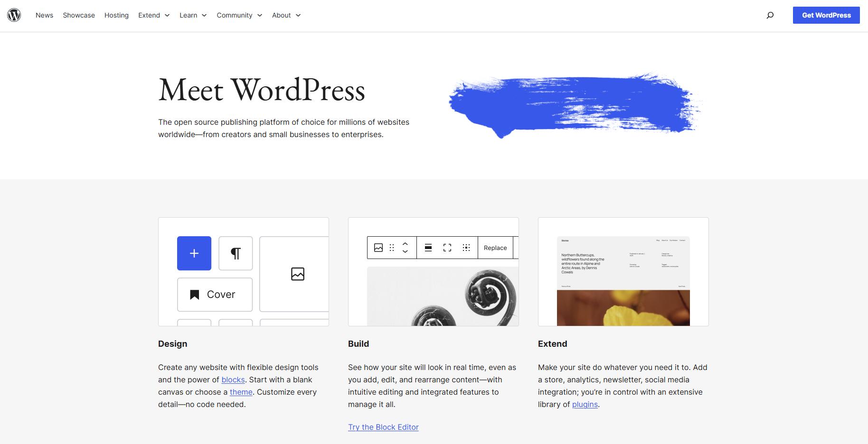
Task: Click the Get WordPress button
Action: [826, 15]
